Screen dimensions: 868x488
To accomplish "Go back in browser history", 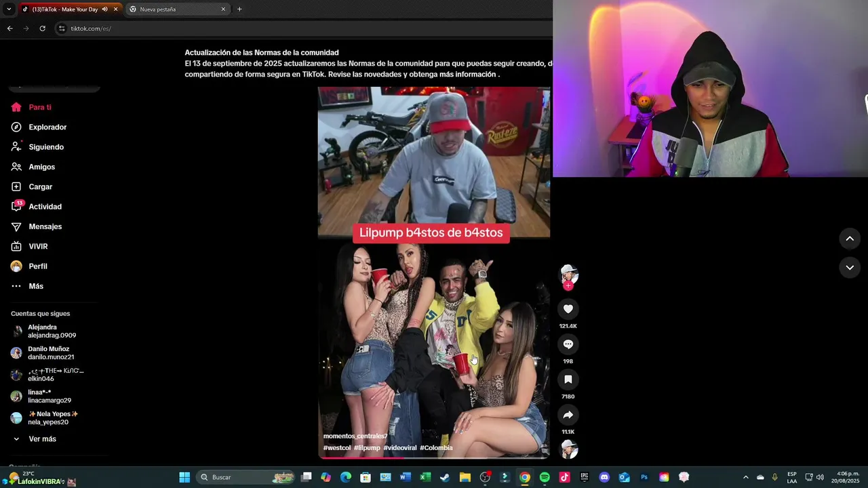I will pyautogui.click(x=9, y=28).
